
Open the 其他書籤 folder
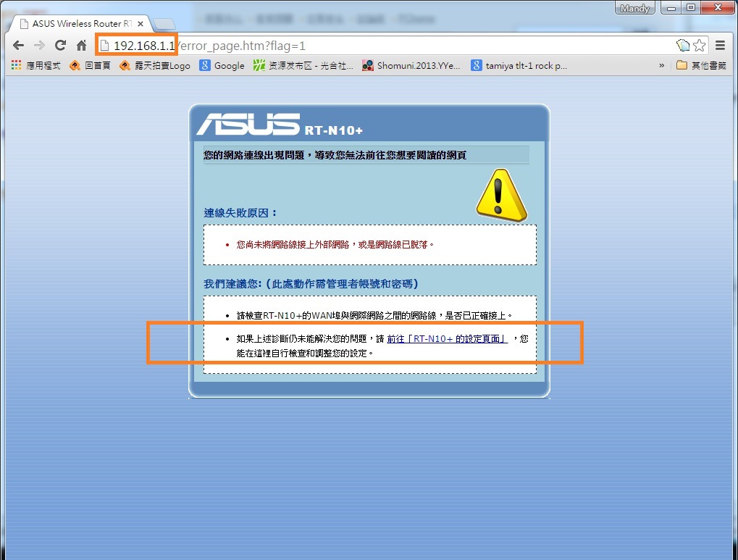701,65
